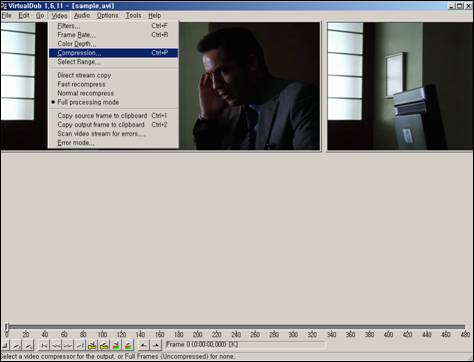The height and width of the screenshot is (362, 474).
Task: Click the input video pane with man
Action: pos(250,86)
